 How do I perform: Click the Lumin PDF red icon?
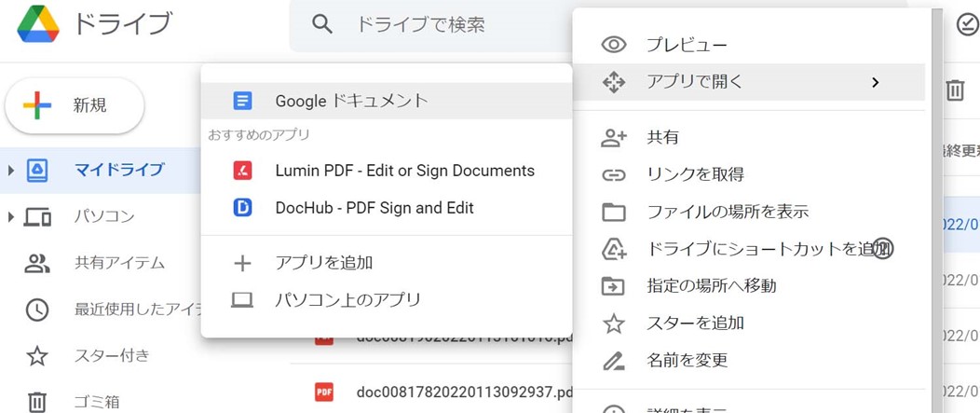click(242, 171)
